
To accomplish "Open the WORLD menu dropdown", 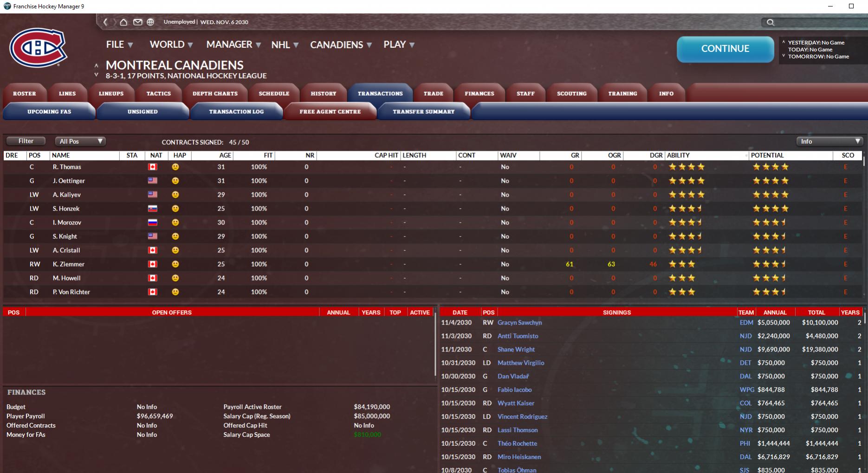I will [x=171, y=45].
